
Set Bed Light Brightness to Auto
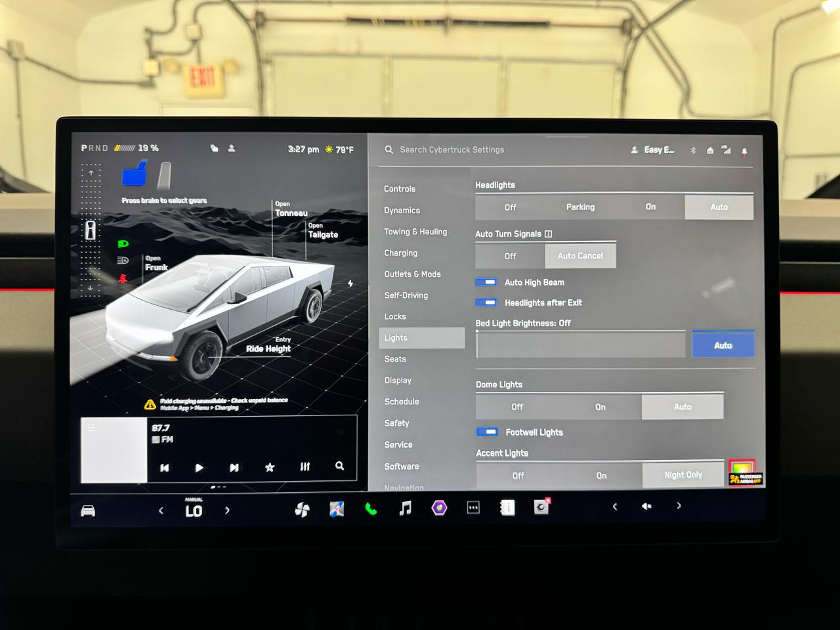tap(723, 345)
